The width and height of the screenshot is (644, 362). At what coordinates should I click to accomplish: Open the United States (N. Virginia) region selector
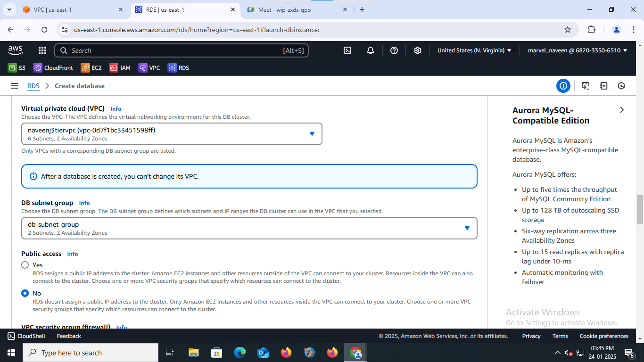click(474, 50)
